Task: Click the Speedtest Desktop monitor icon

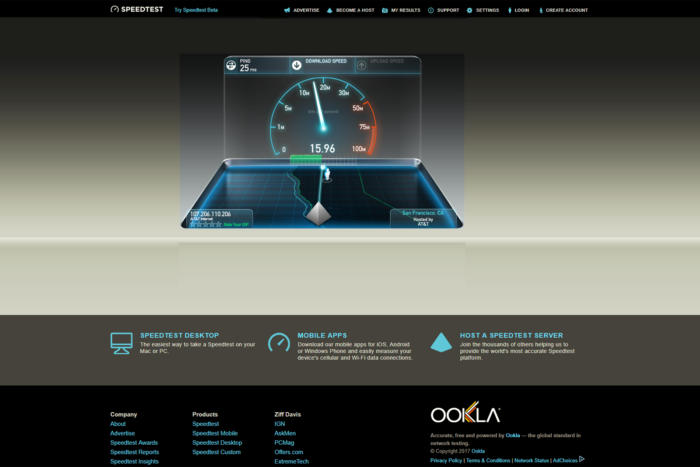Action: point(121,343)
